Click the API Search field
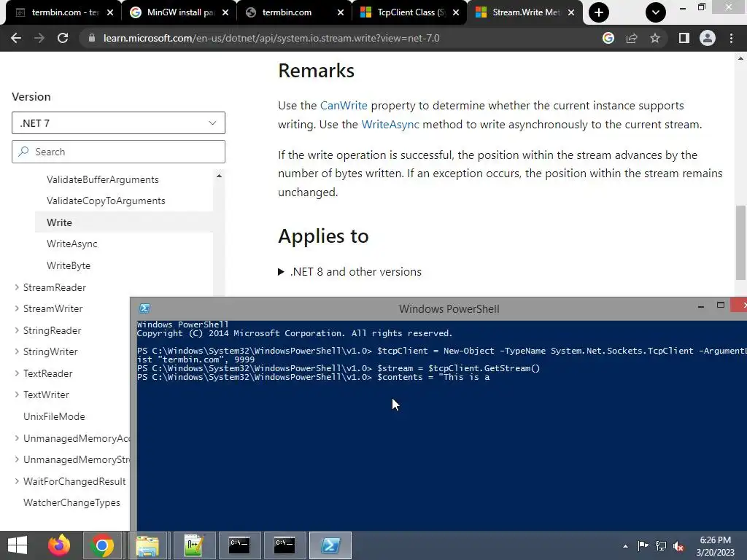The height and width of the screenshot is (560, 747). pos(118,152)
